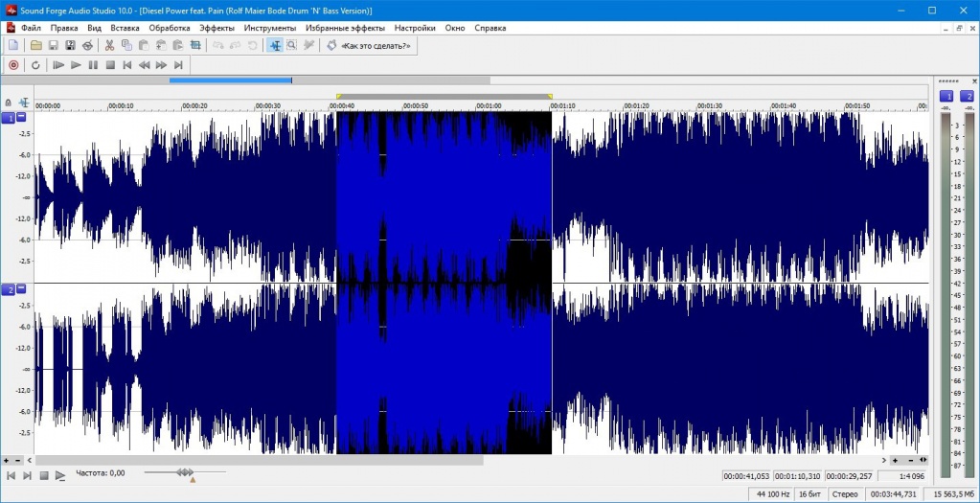Click the zoom selection double-arrow button
This screenshot has height=503, width=980.
[923, 460]
